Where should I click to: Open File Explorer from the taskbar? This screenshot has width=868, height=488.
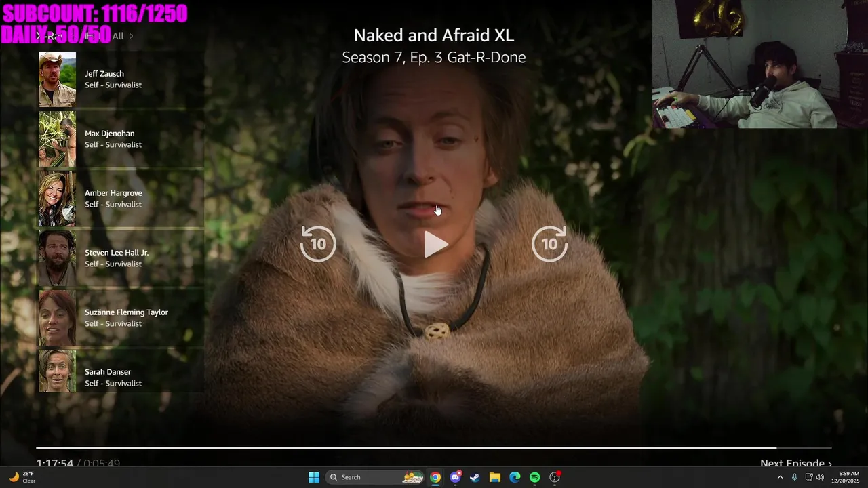coord(495,477)
